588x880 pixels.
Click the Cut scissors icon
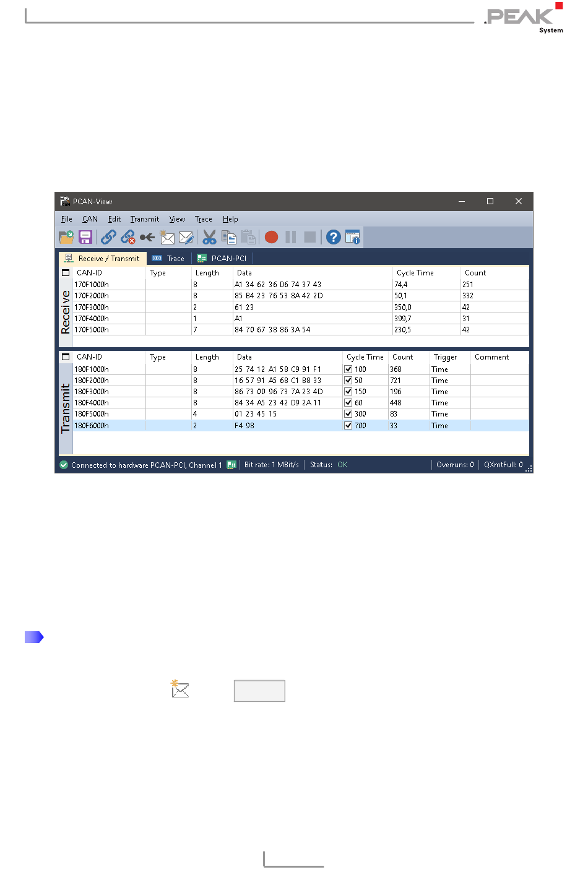point(210,237)
